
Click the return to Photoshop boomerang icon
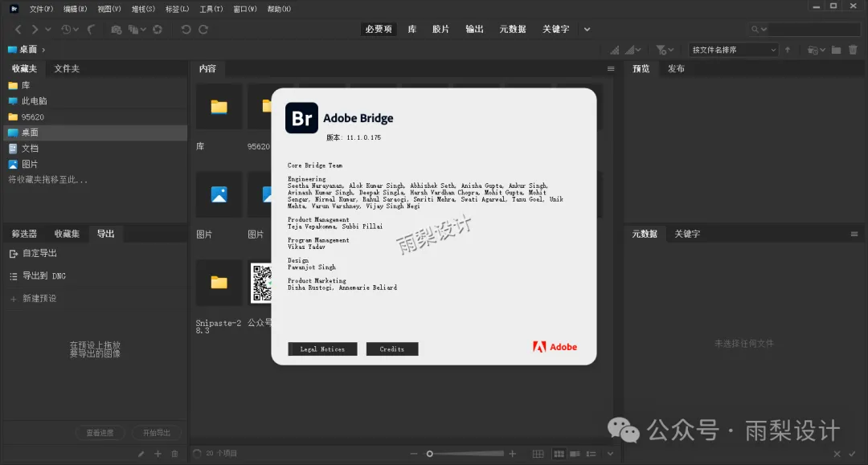tap(92, 29)
